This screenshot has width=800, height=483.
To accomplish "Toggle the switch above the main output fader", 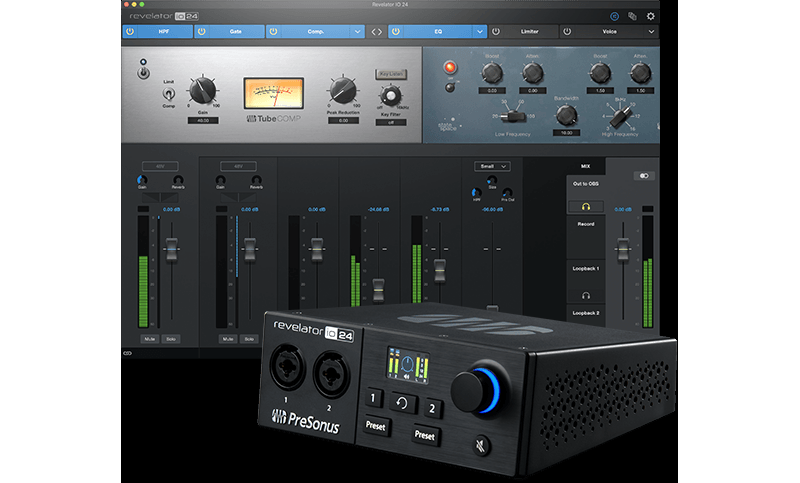I will click(644, 176).
